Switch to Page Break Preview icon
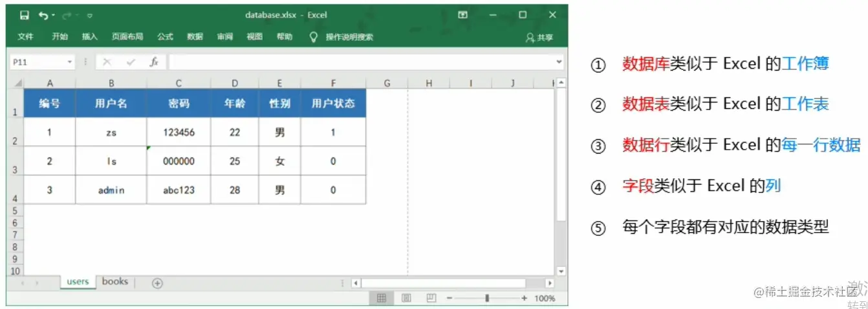This screenshot has height=309, width=868. click(x=431, y=298)
